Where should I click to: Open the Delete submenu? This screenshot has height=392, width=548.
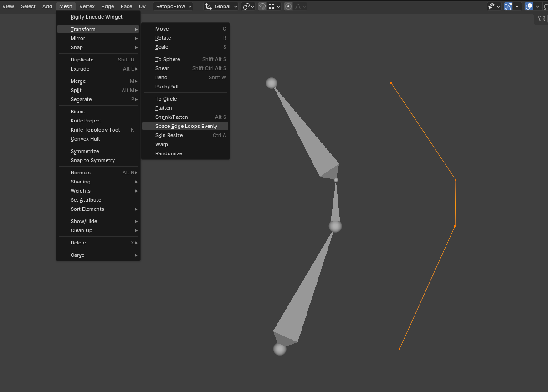(x=98, y=243)
